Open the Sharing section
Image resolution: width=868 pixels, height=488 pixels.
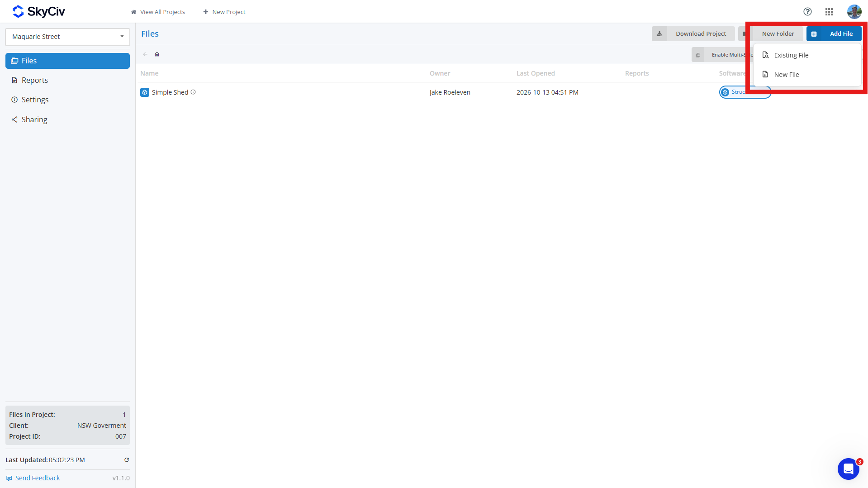[67, 120]
